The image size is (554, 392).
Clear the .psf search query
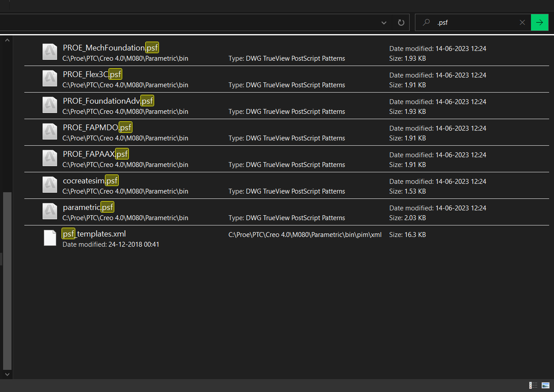tap(522, 22)
